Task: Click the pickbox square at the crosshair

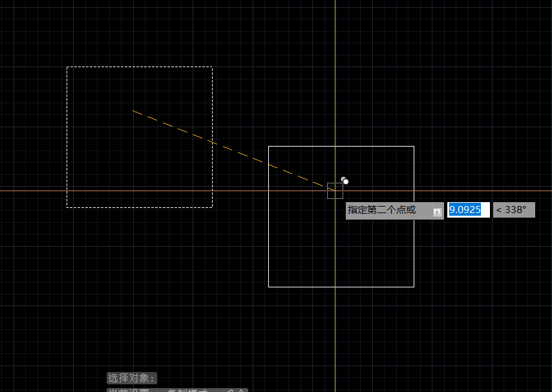Action: pyautogui.click(x=335, y=191)
